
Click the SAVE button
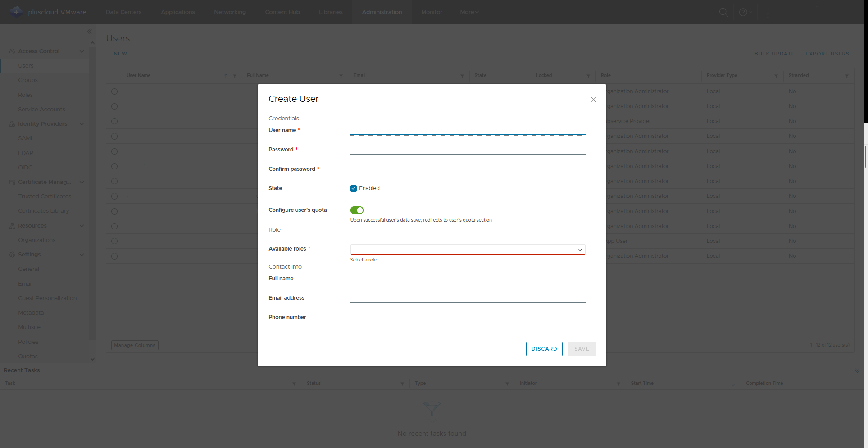click(582, 349)
